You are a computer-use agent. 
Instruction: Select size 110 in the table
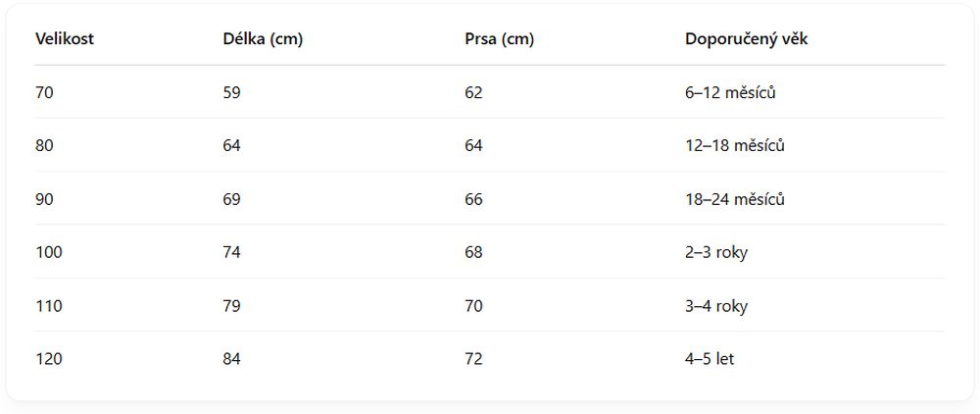(49, 306)
